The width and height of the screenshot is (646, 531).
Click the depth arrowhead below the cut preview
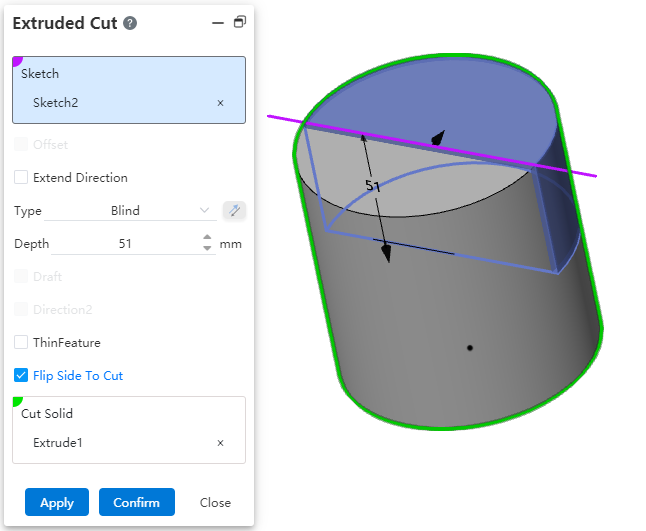[386, 252]
